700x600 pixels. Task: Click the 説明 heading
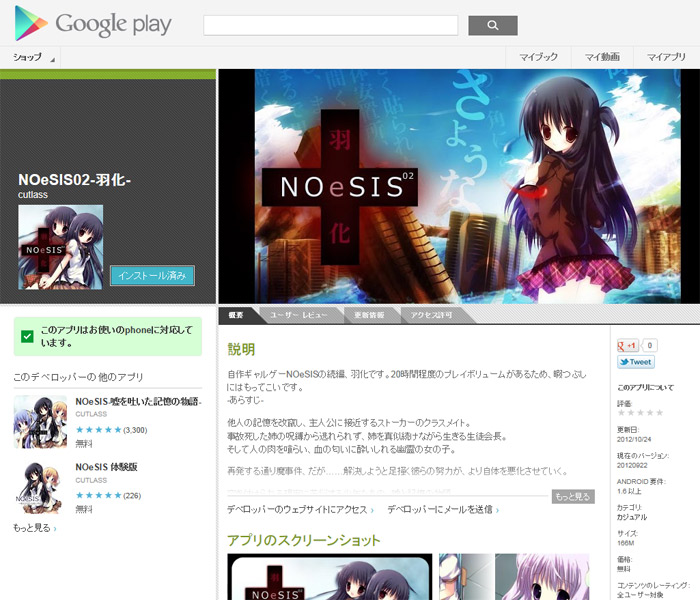pos(242,349)
